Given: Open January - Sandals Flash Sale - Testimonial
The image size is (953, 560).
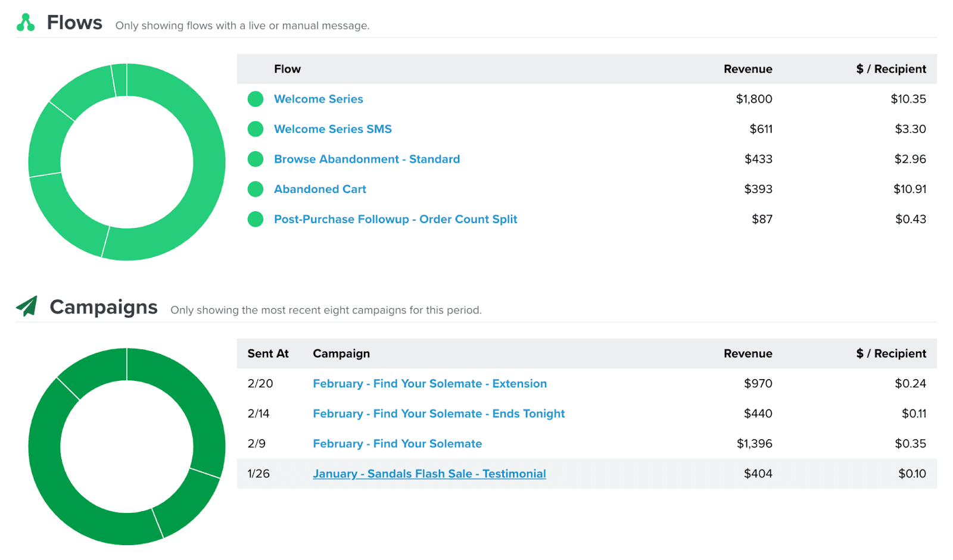Looking at the screenshot, I should (429, 474).
